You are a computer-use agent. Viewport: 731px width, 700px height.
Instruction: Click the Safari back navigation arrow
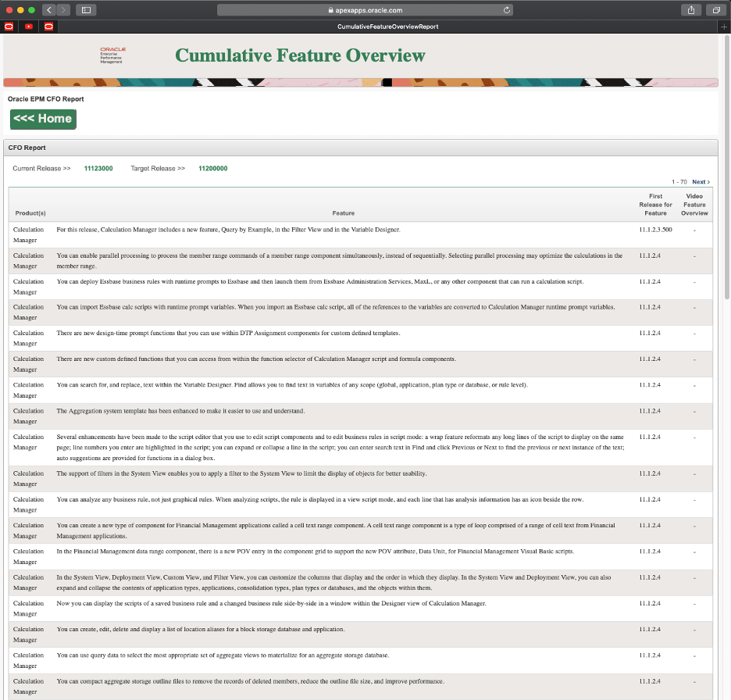coord(49,10)
